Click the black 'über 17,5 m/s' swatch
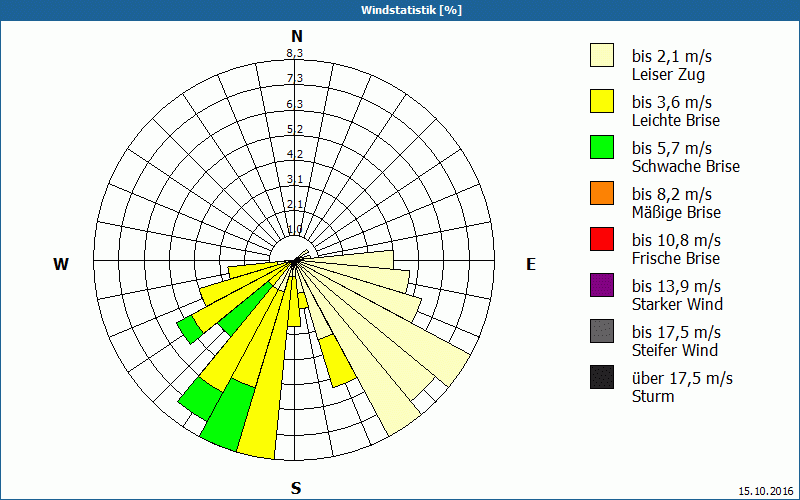The width and height of the screenshot is (800, 500). point(602,377)
